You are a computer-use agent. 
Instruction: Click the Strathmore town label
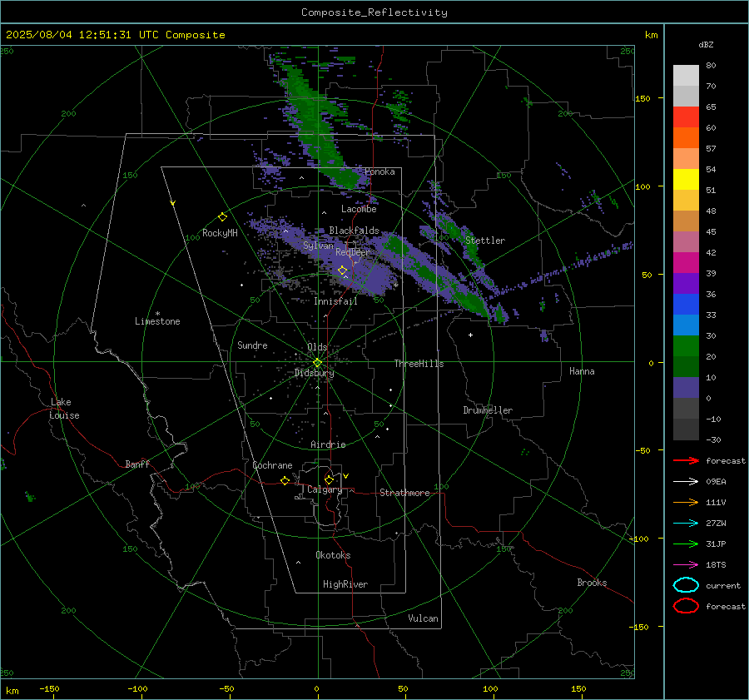pyautogui.click(x=404, y=493)
